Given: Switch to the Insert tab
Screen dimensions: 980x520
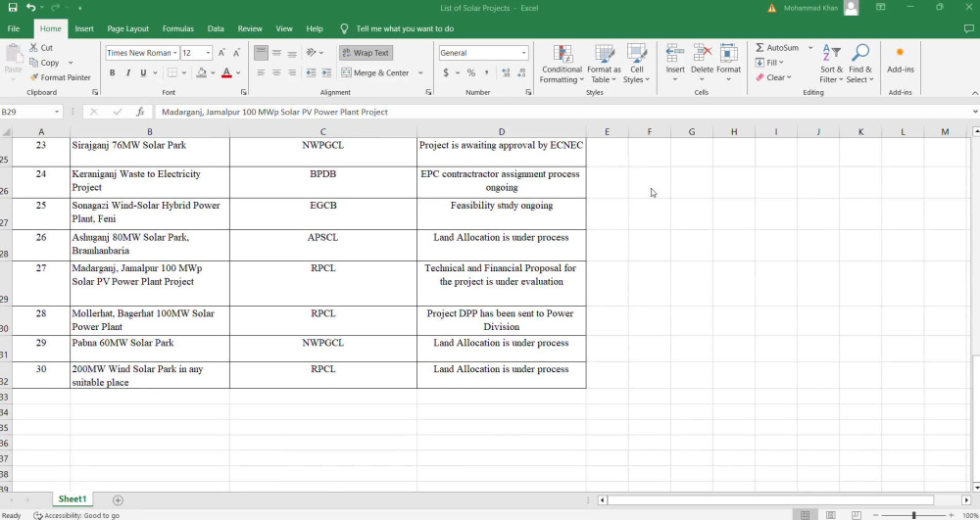Looking at the screenshot, I should tap(84, 28).
